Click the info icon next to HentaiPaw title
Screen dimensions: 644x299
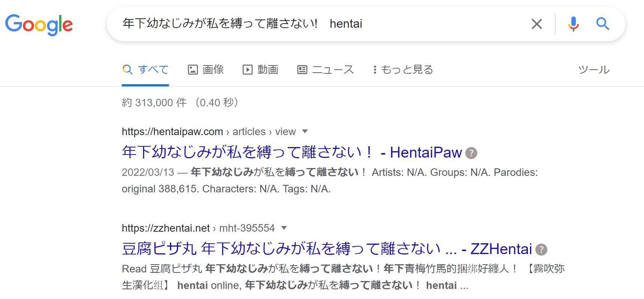pyautogui.click(x=471, y=153)
